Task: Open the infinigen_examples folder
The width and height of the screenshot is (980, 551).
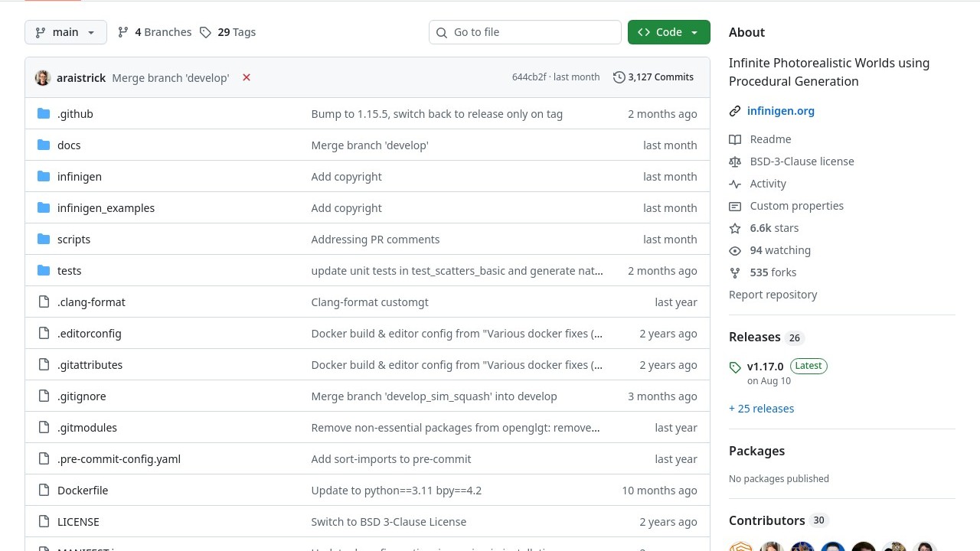Action: coord(106,208)
